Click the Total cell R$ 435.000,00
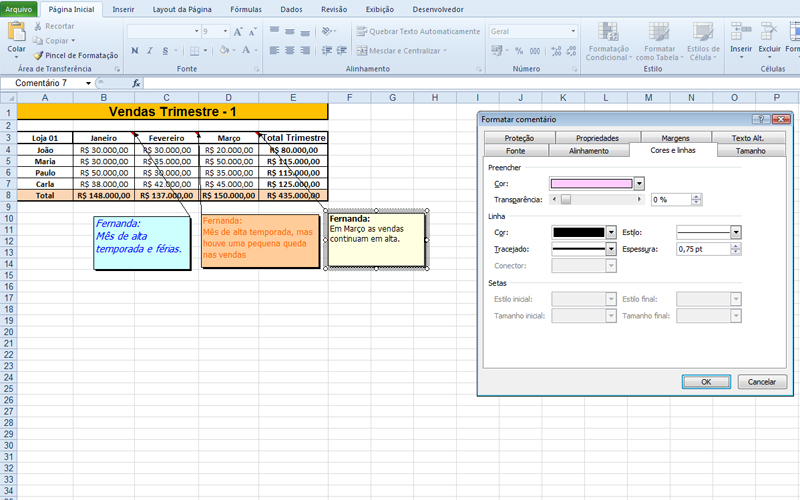Viewport: 800px width, 500px height. point(293,195)
